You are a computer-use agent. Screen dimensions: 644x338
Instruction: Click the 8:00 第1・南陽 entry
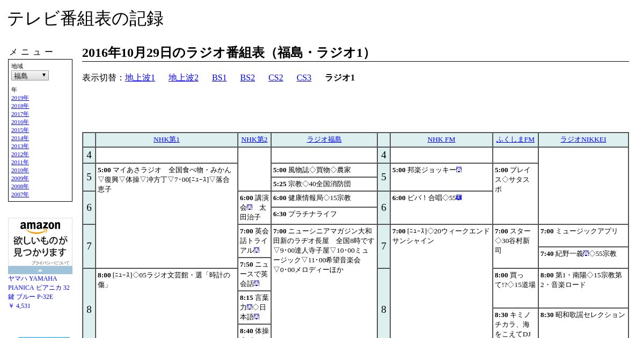click(x=583, y=288)
